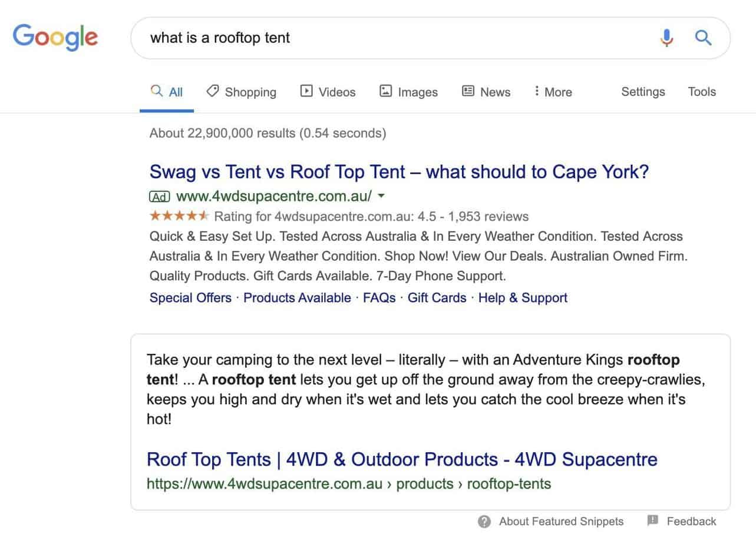Open Settings in search menu
The height and width of the screenshot is (544, 756).
pyautogui.click(x=643, y=92)
